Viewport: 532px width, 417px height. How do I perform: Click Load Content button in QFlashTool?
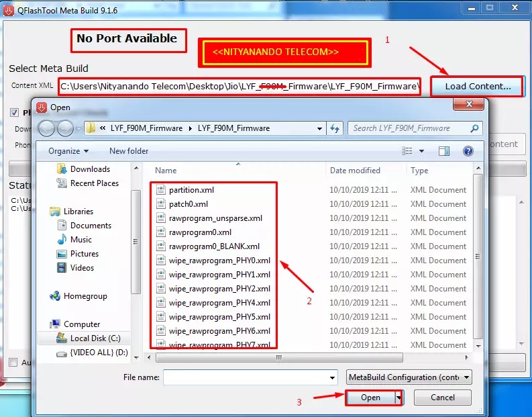click(478, 86)
